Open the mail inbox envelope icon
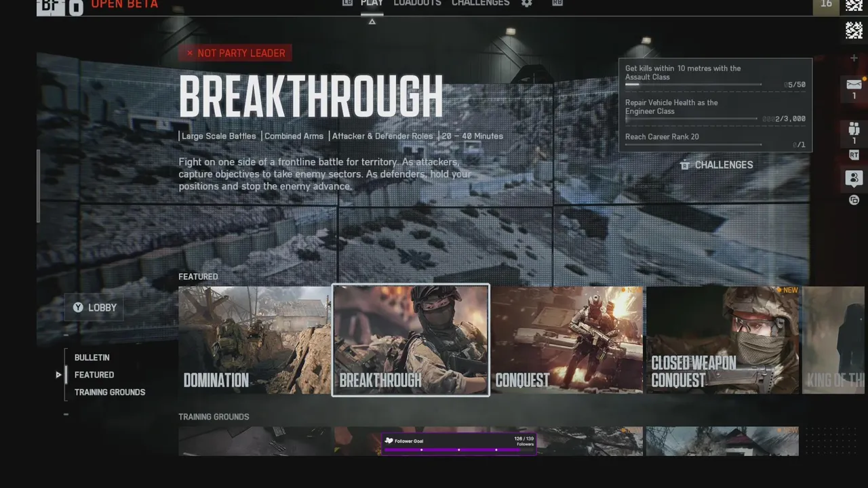The height and width of the screenshot is (488, 868). [854, 85]
